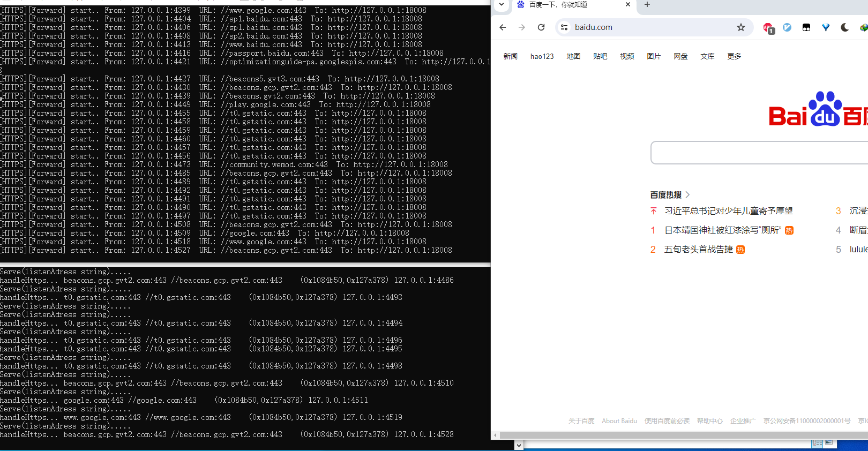Open headline 日本靖国神社被红漆涂写"厕所"
The width and height of the screenshot is (868, 451).
click(x=723, y=230)
